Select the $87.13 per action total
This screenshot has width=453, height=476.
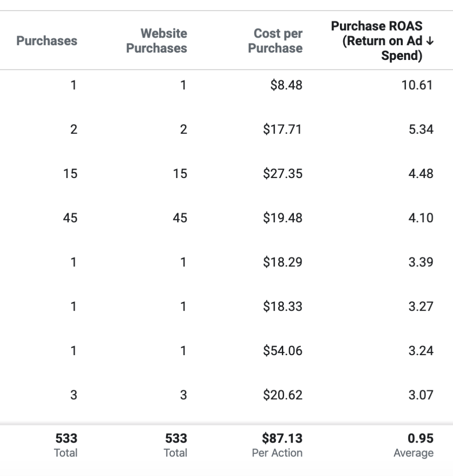(282, 438)
